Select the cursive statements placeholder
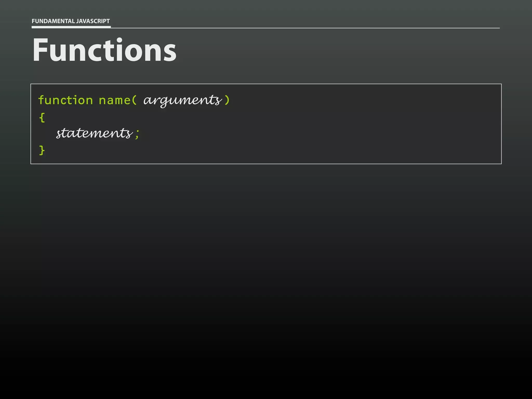This screenshot has width=532, height=399. (94, 133)
